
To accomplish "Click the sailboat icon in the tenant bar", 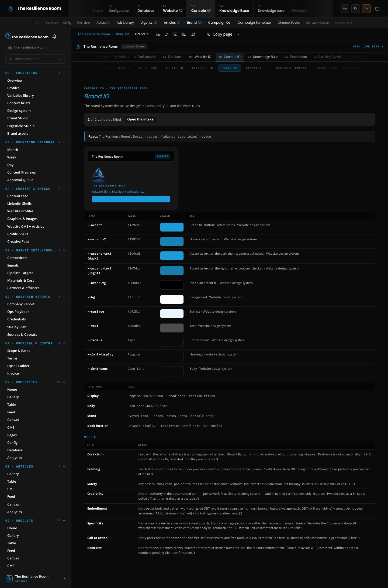I will pos(78,47).
